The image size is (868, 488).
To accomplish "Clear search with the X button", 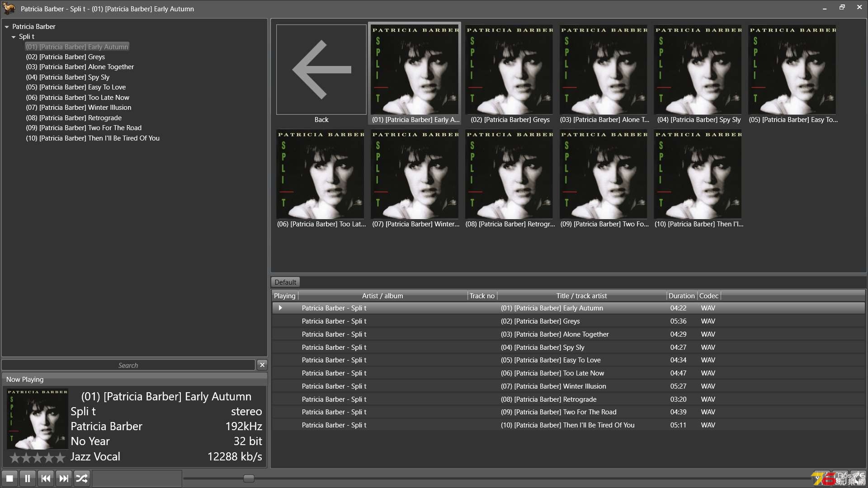I will click(262, 365).
